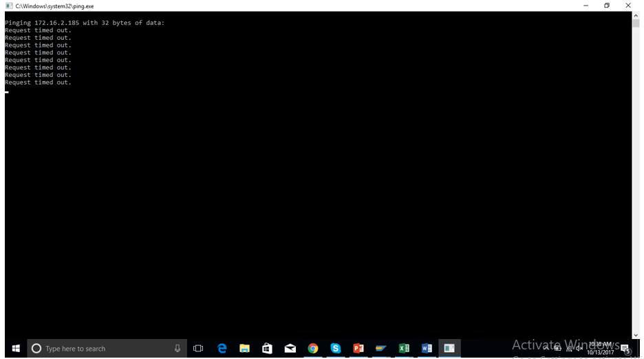
Task: Open the Wi-Fi network tray icon
Action: [x=569, y=348]
